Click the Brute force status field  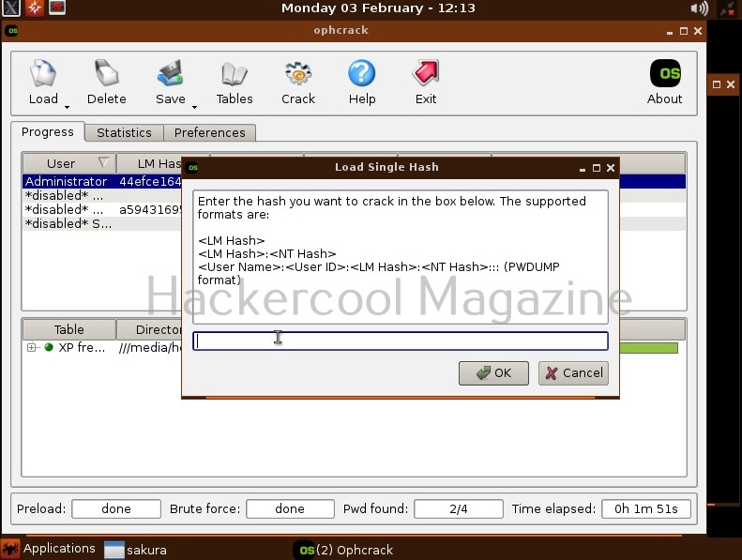(x=290, y=508)
